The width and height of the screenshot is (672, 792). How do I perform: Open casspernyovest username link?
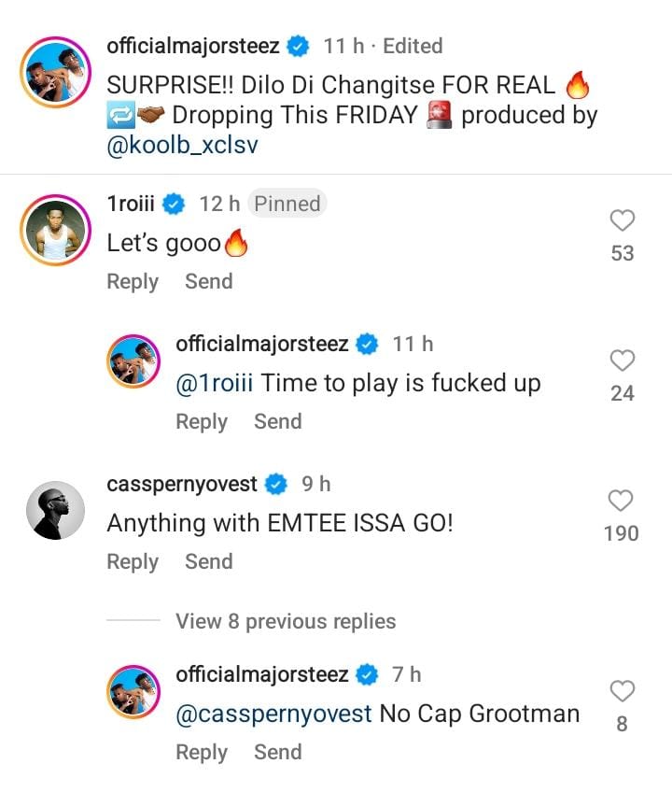tap(182, 484)
